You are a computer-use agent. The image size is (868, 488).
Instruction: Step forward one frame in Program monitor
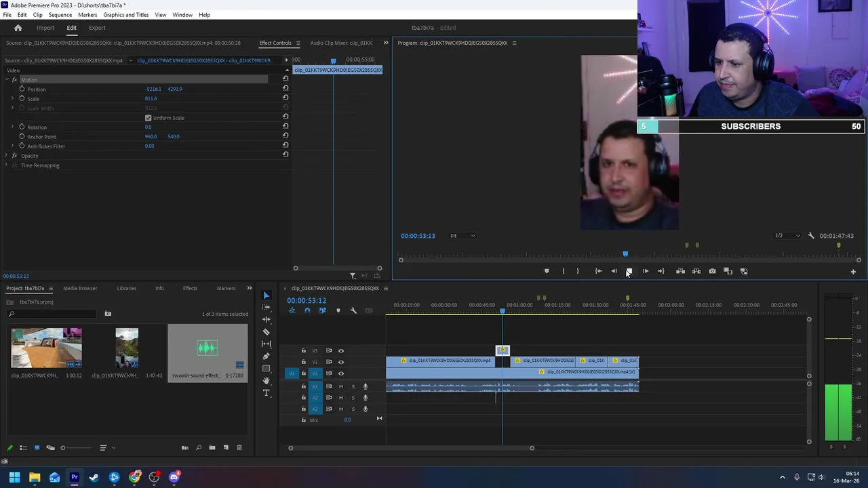coord(645,271)
